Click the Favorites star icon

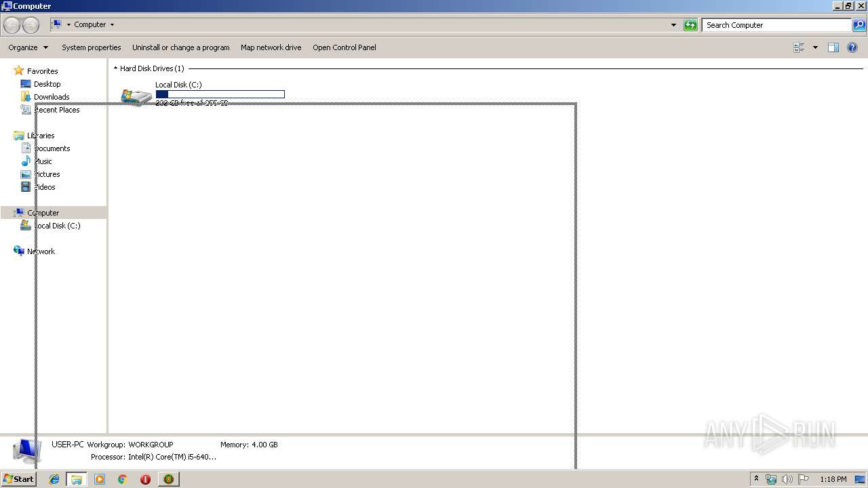point(19,70)
